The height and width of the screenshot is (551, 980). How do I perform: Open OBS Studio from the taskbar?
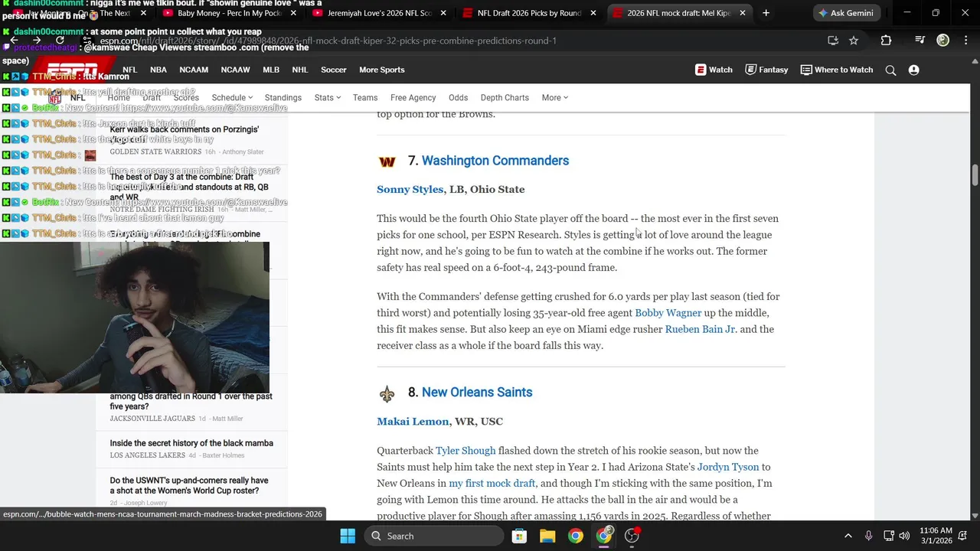point(632,536)
